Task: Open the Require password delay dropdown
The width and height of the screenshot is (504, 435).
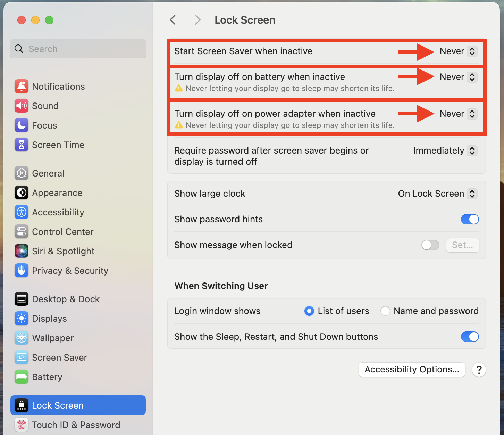Action: click(445, 151)
